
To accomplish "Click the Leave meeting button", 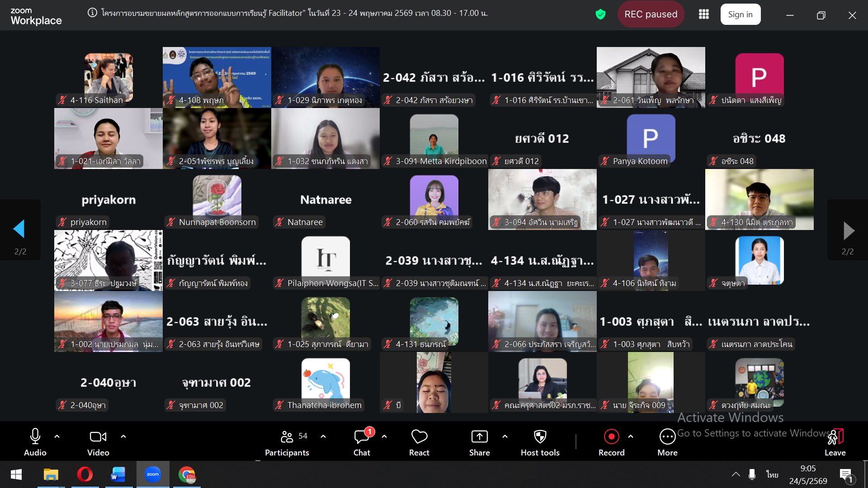I will pyautogui.click(x=835, y=442).
